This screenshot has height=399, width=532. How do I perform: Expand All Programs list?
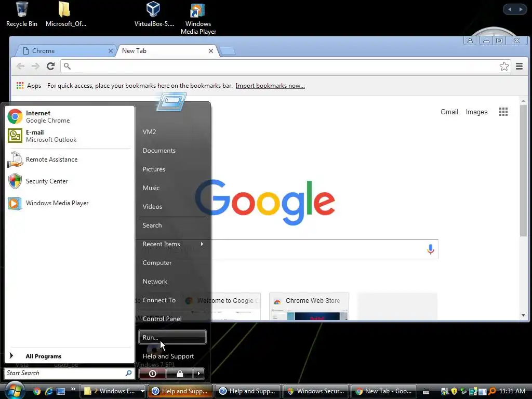tap(69, 356)
